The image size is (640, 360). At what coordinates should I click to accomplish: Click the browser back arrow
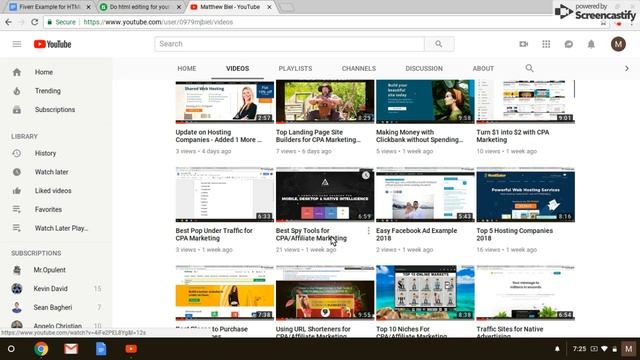tap(9, 22)
